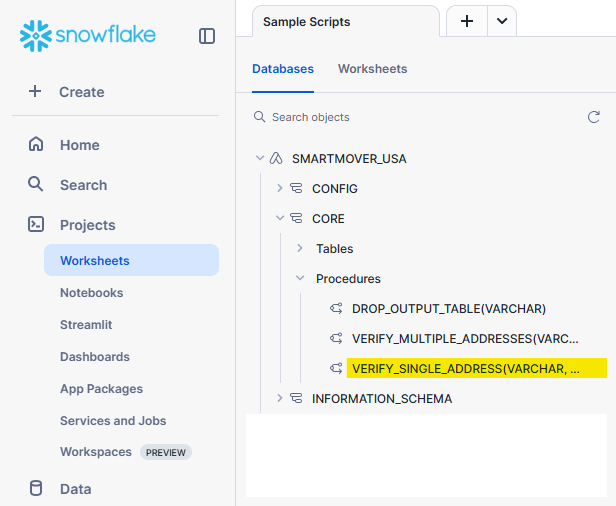This screenshot has width=616, height=506.
Task: Select highlighted VERIFY_SINGLE_ADDRESS procedure
Action: 477,368
